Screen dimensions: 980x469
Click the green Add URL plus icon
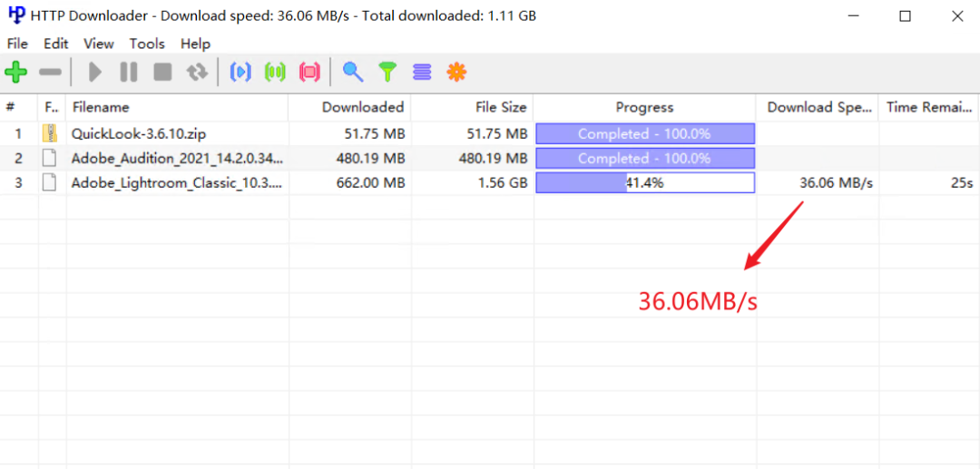point(15,73)
